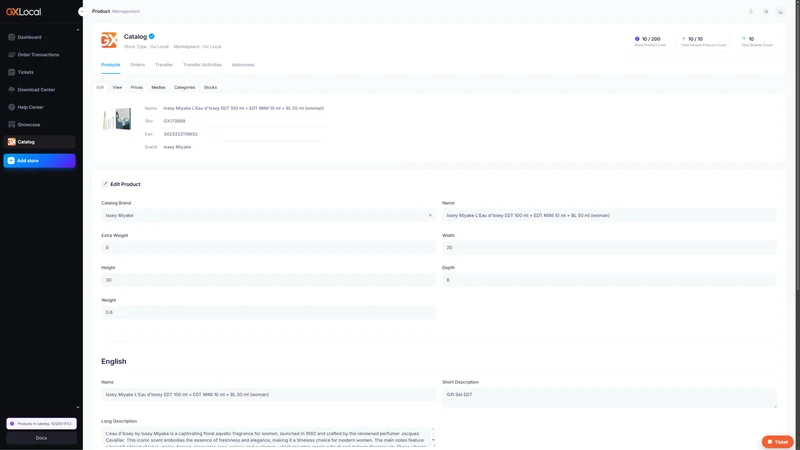Click the GX Catalog icon in the sidebar
This screenshot has width=800, height=450.
[11, 142]
